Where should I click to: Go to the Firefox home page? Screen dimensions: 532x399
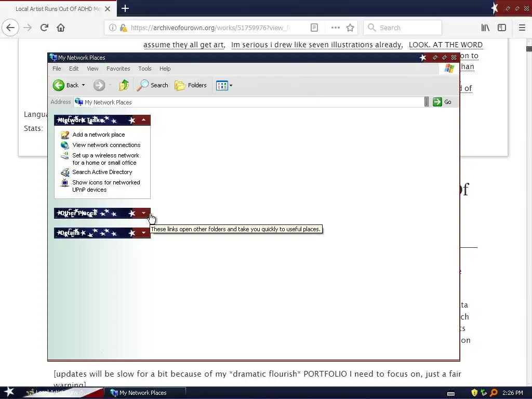click(x=61, y=28)
